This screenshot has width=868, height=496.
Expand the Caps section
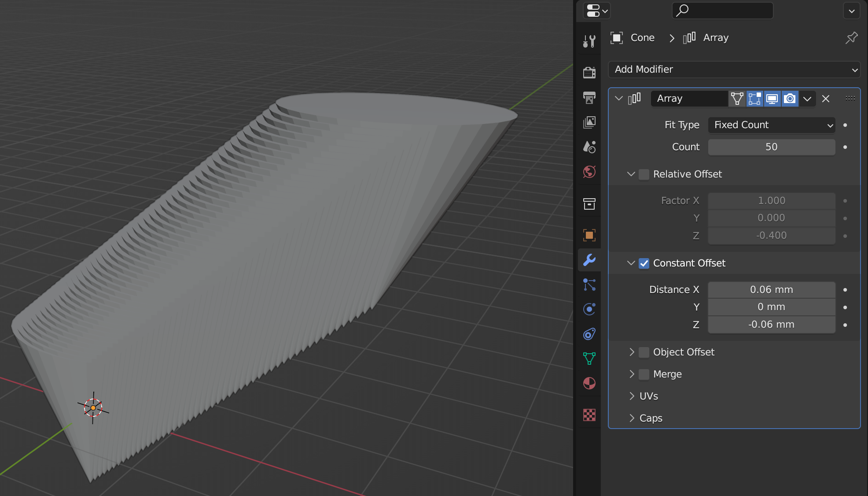[632, 418]
